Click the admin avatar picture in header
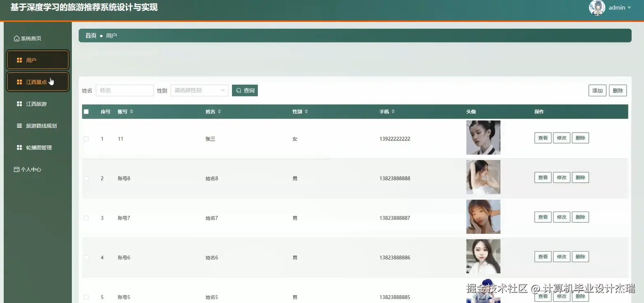Viewport: 644px width, 303px height. point(597,7)
